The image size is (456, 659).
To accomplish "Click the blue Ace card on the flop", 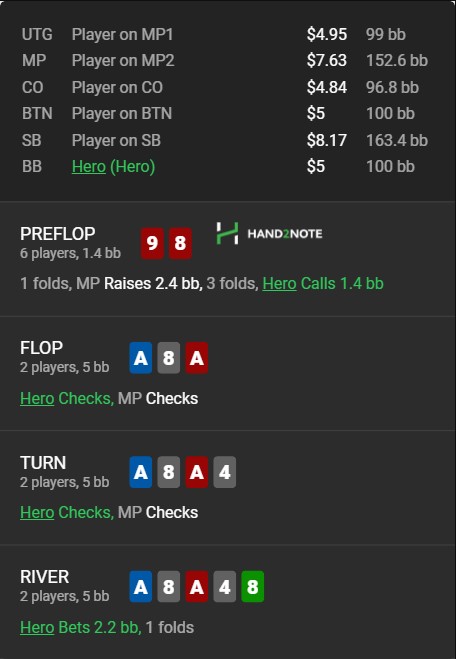I will (x=141, y=358).
